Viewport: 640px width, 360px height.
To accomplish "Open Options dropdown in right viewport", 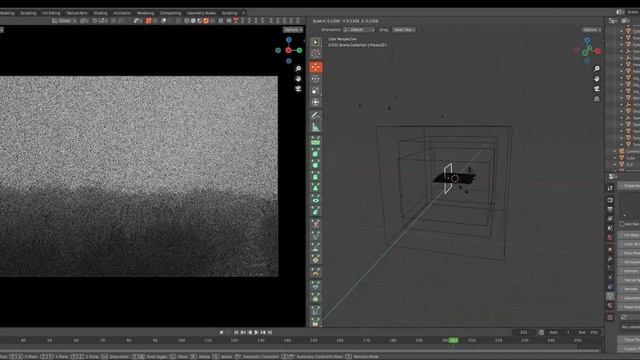I will pos(591,30).
